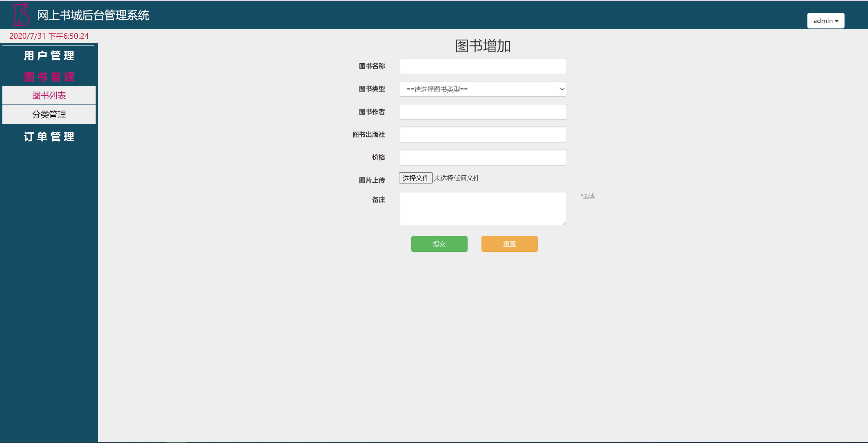This screenshot has height=443, width=868.
Task: Click the textarea resize handle corner
Action: click(x=564, y=223)
